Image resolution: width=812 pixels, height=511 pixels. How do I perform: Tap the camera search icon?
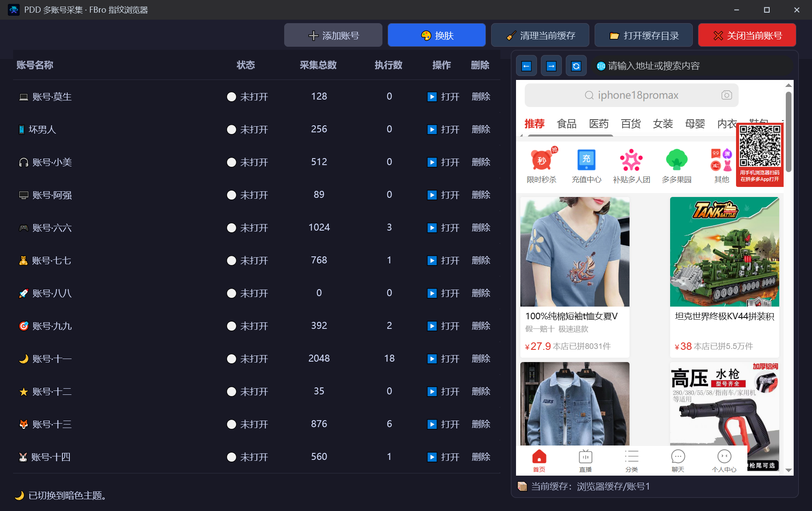[x=726, y=95]
